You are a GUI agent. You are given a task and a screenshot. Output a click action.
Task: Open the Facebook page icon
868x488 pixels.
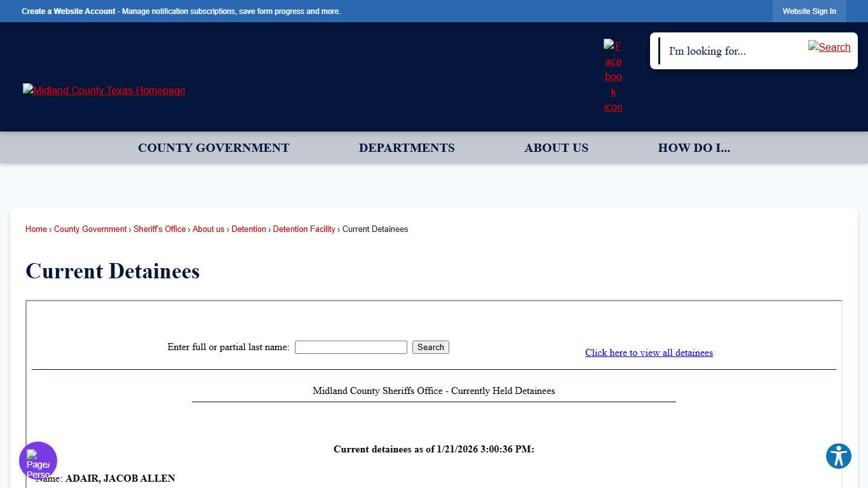613,76
